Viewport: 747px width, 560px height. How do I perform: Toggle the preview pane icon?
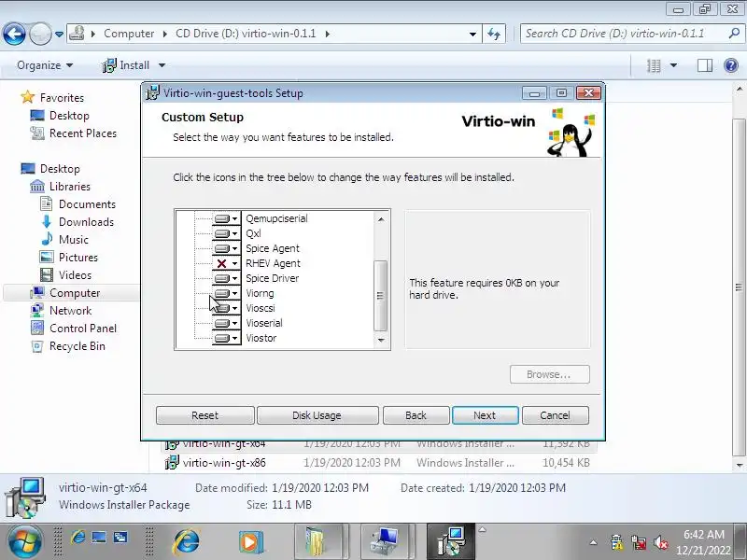pos(705,65)
